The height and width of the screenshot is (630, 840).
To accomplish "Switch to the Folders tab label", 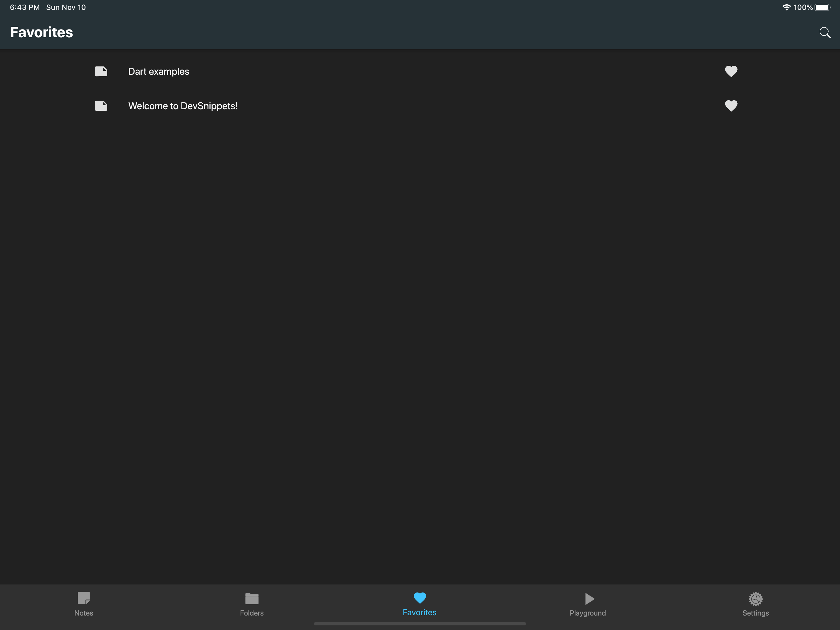I will coord(252,613).
